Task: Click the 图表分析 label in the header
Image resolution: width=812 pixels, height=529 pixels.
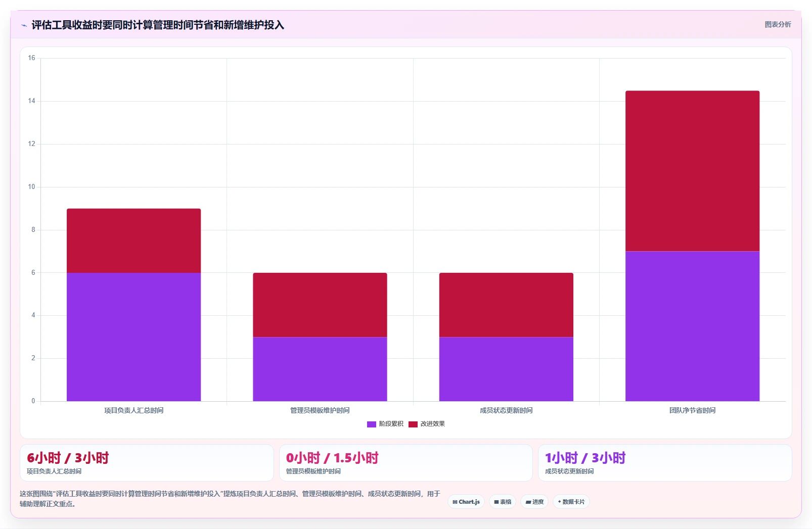Action: tap(778, 24)
